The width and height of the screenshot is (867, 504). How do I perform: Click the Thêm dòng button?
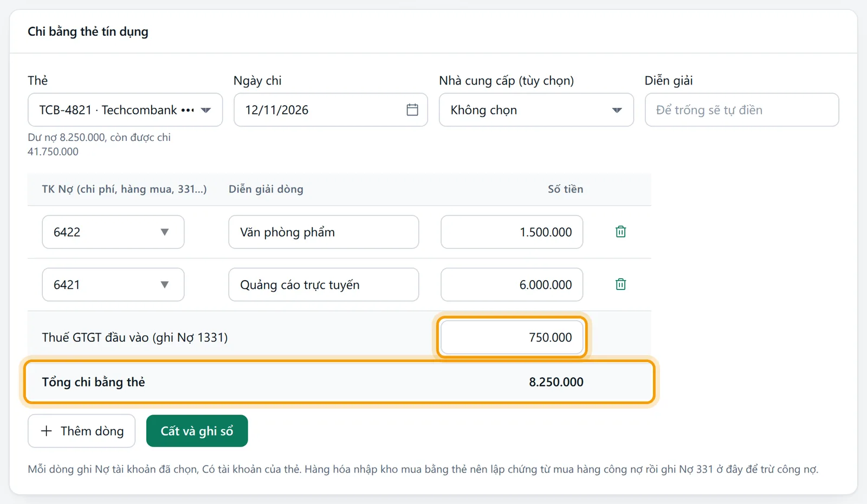coord(81,431)
